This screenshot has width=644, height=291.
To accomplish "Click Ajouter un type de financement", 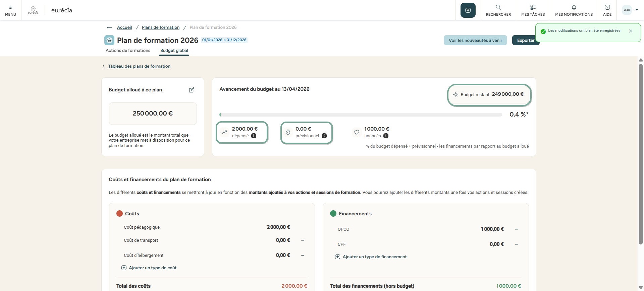I will pos(374,257).
